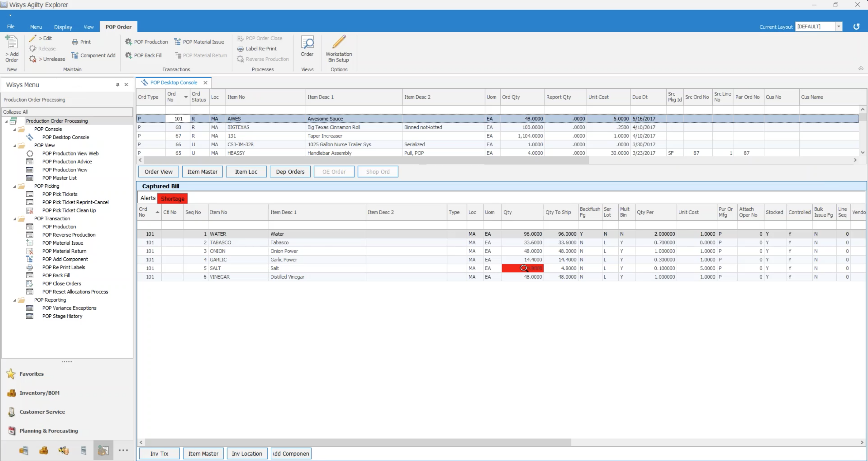Open the Current Layout dropdown
The image size is (868, 461).
coord(839,27)
